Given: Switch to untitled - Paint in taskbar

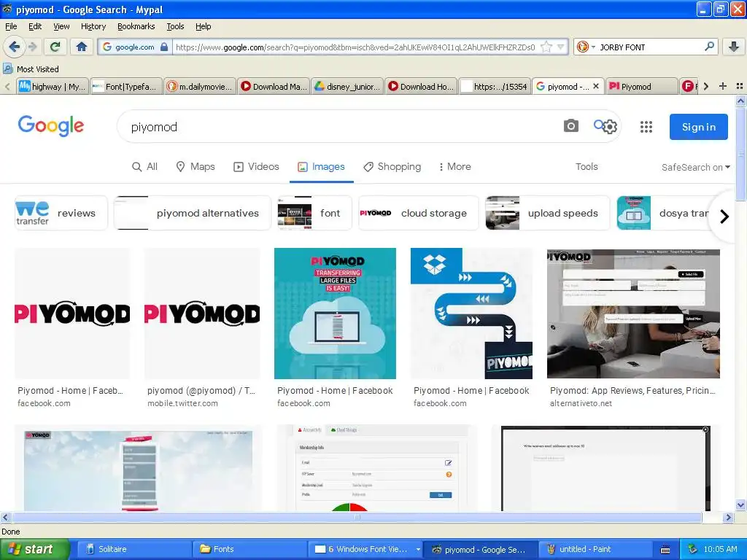Looking at the screenshot, I should 597,549.
